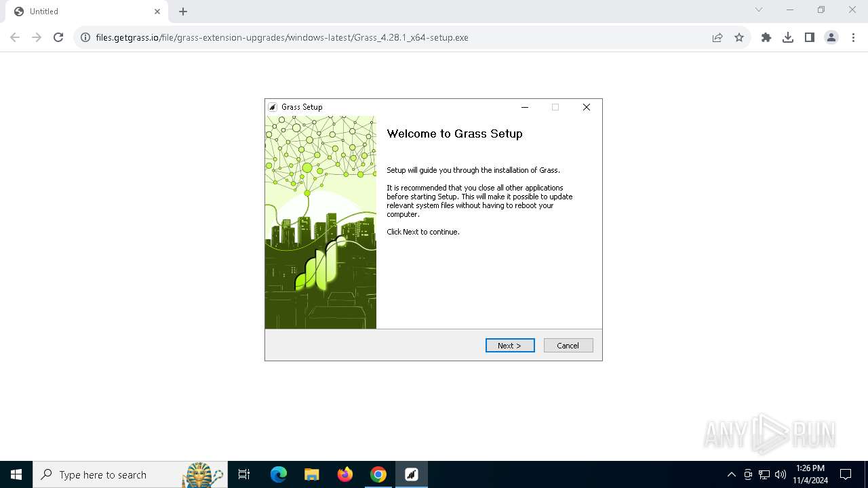Toggle Chrome side panel
Image resolution: width=868 pixels, height=488 pixels.
click(x=810, y=37)
